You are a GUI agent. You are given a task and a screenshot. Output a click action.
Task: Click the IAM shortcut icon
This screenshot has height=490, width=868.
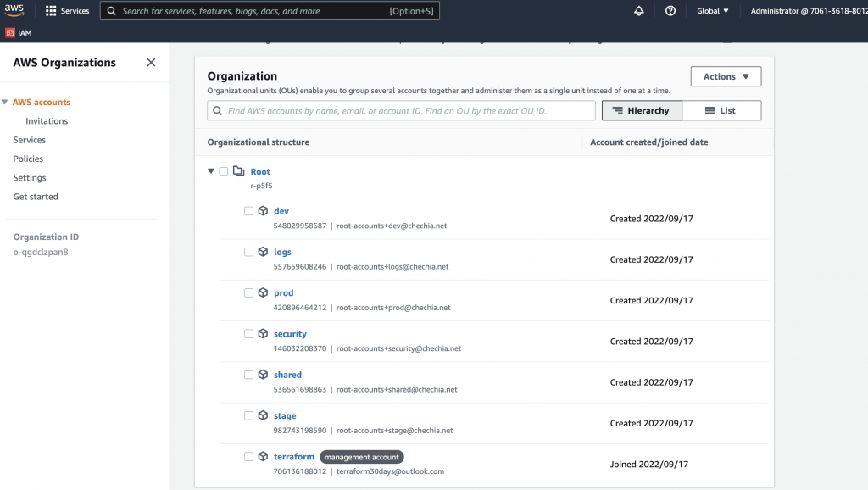tap(10, 33)
